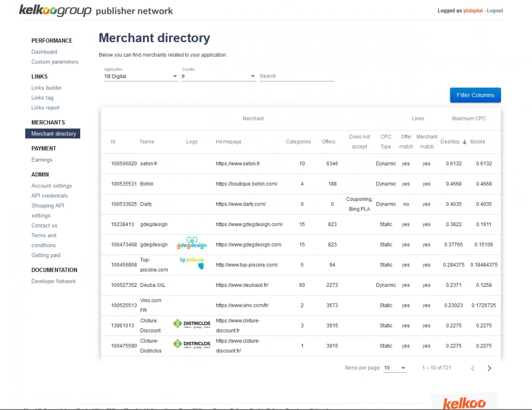532x410 pixels.
Task: Select Merchant directory in sidebar
Action: (x=53, y=133)
